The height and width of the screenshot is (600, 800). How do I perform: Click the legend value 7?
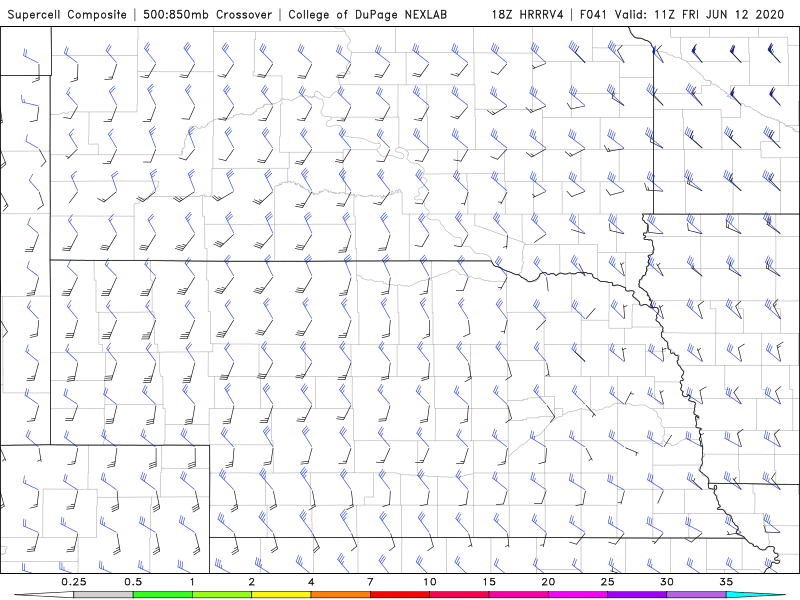click(x=370, y=582)
